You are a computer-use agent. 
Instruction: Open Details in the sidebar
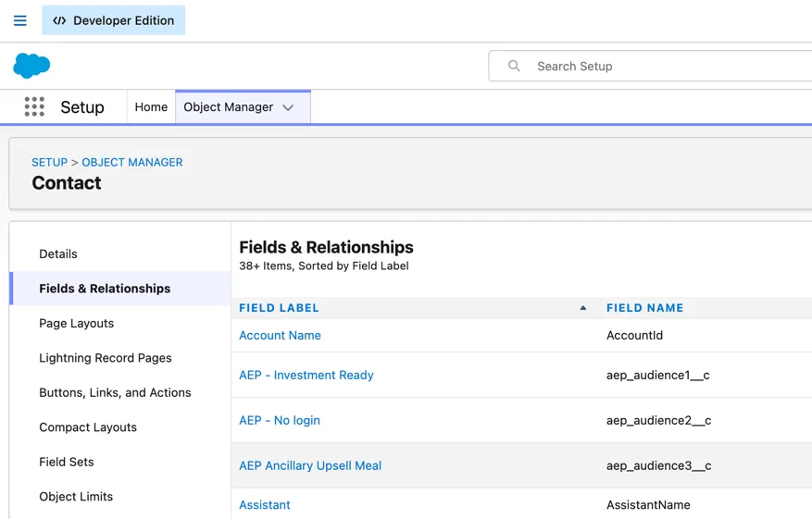pyautogui.click(x=58, y=254)
